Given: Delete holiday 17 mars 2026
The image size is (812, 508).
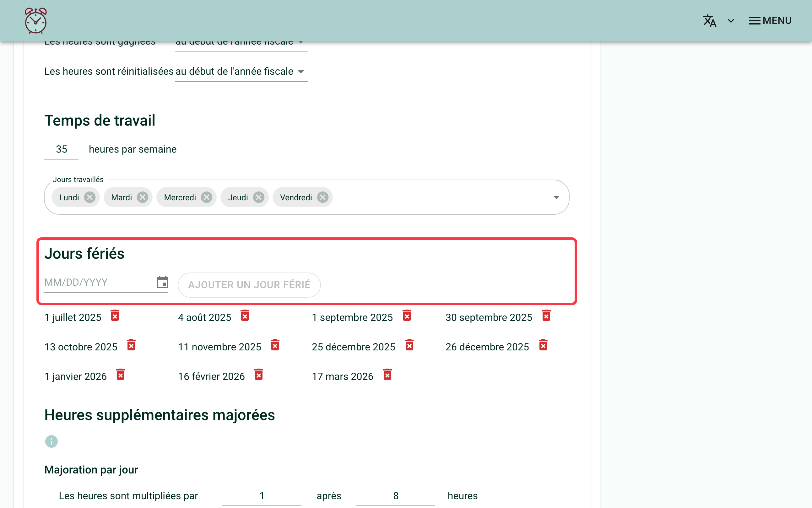Looking at the screenshot, I should (387, 375).
